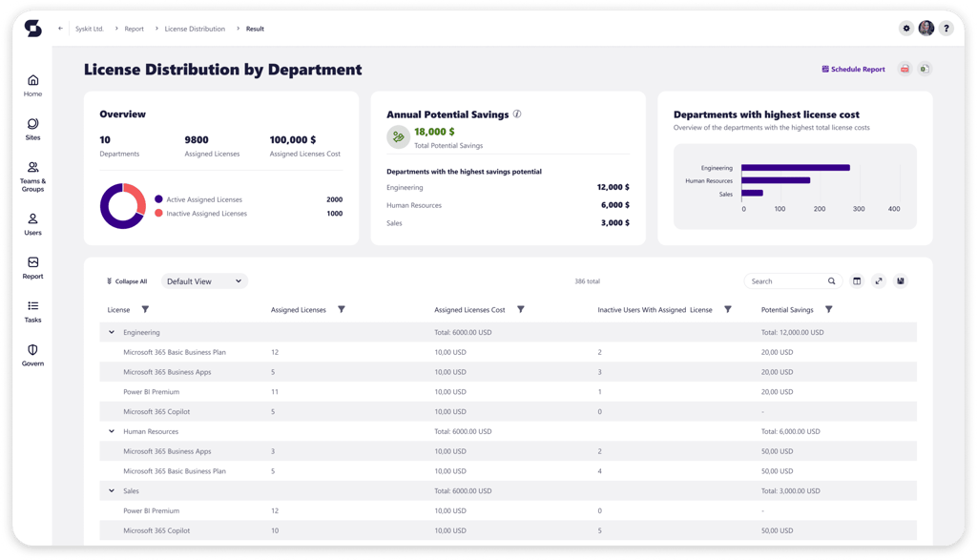Click Schedule Report
This screenshot has width=977, height=560.
click(853, 69)
